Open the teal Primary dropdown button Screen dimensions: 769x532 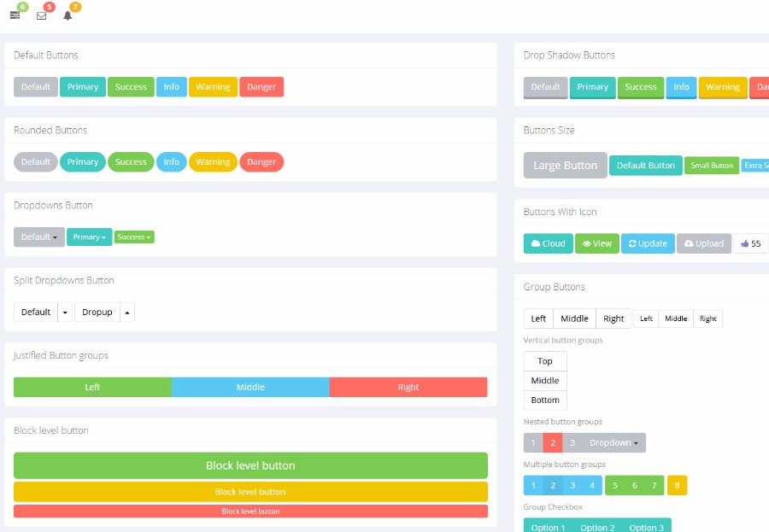[89, 237]
